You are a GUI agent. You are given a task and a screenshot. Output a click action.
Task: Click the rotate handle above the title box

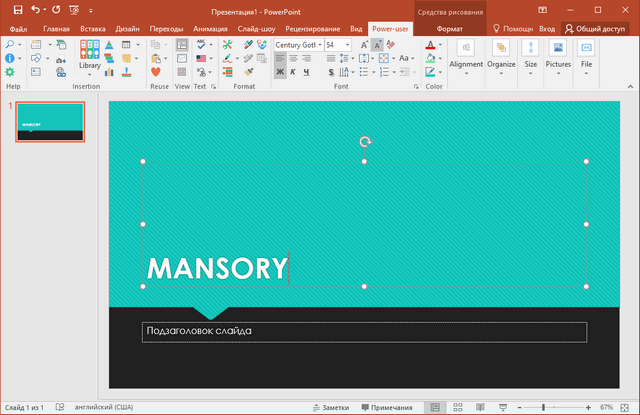[365, 142]
